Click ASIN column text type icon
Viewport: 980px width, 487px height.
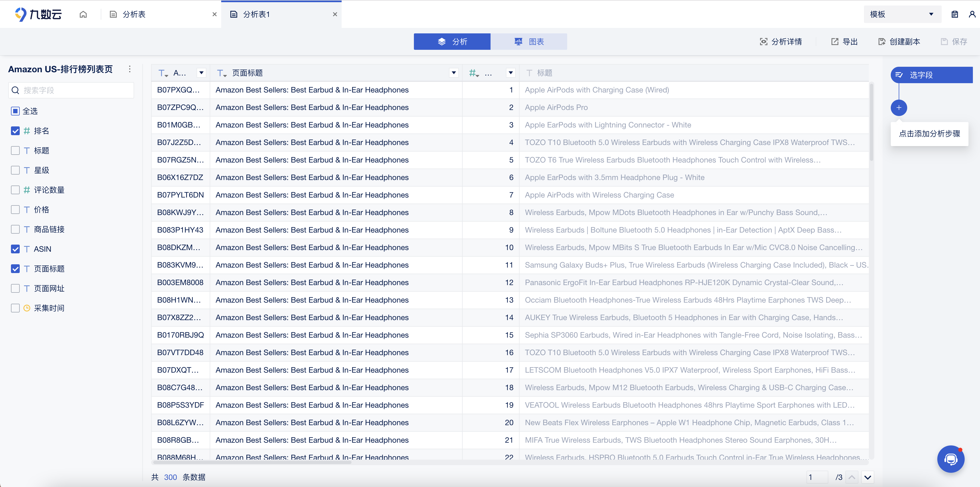[x=163, y=73]
